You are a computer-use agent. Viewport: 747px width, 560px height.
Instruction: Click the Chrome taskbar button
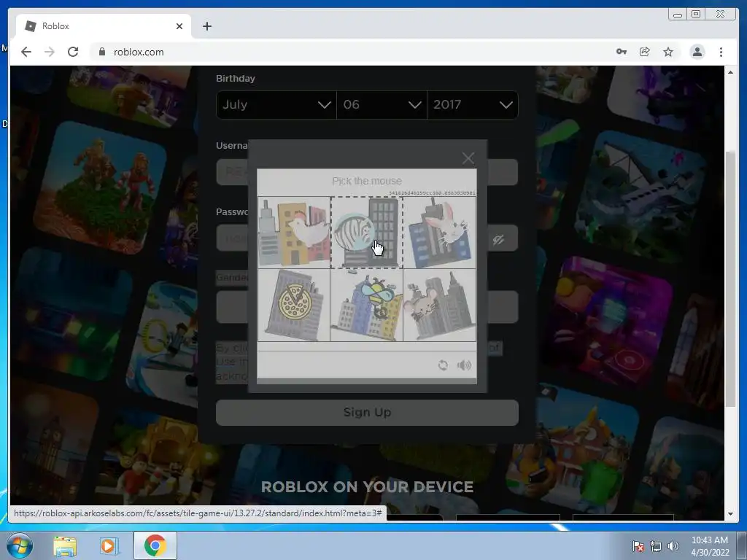155,545
